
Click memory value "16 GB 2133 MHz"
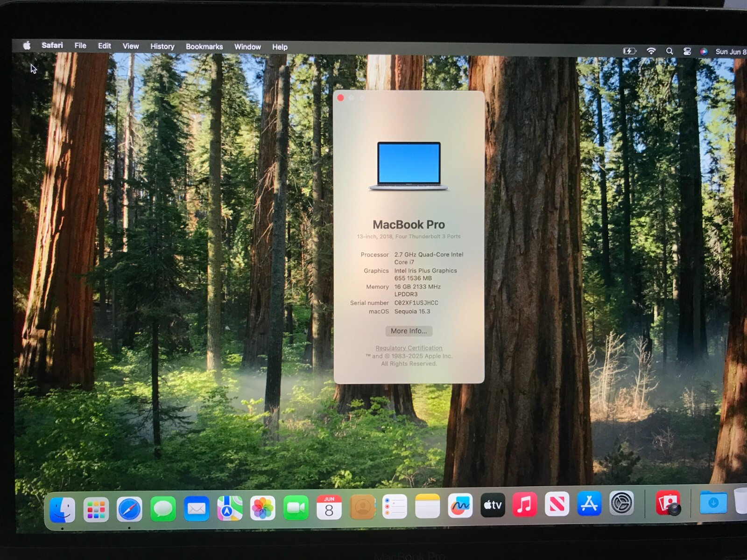coord(417,287)
